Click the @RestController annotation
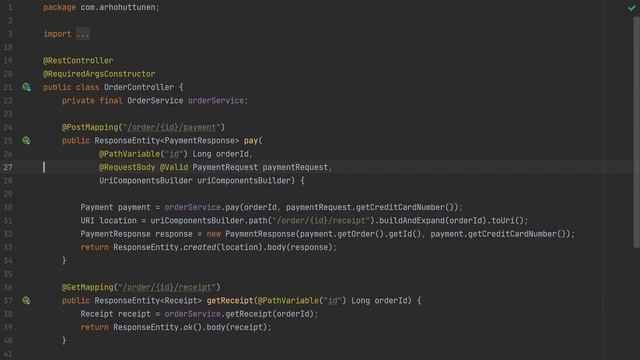Viewport: 640px width, 360px height. pyautogui.click(x=78, y=60)
